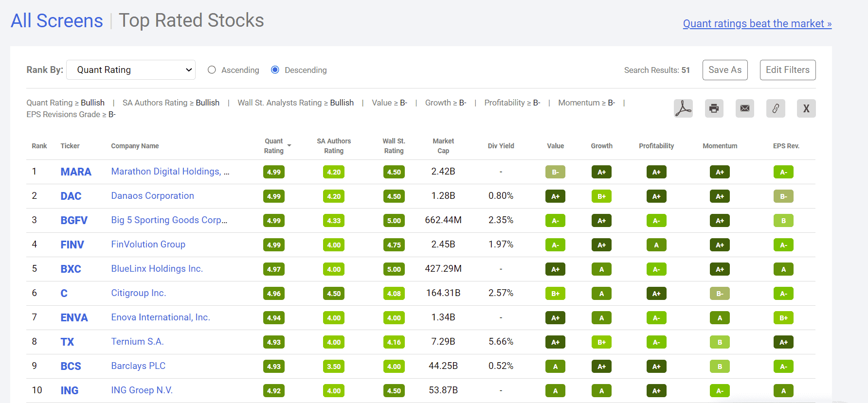Click the Save As button
The image size is (868, 403).
point(725,70)
